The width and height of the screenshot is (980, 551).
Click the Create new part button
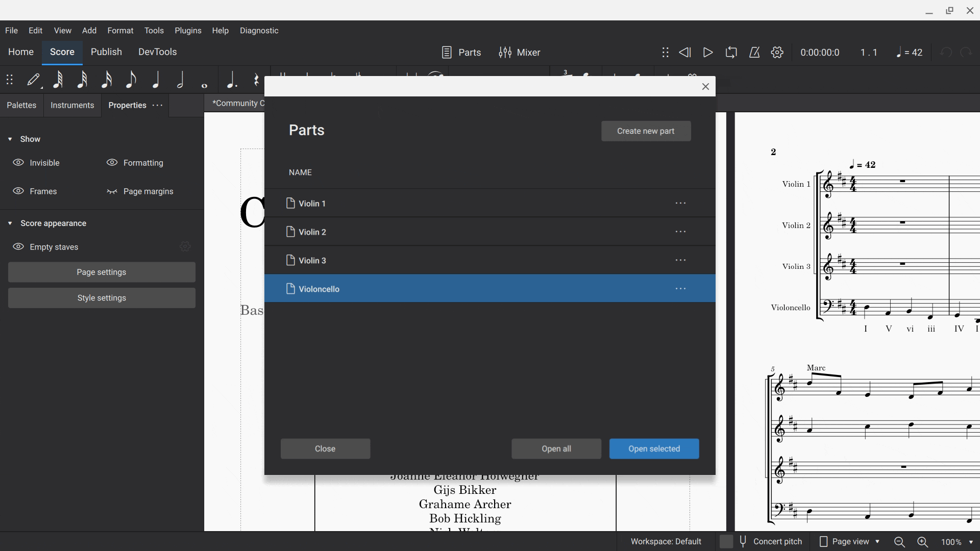pyautogui.click(x=646, y=131)
